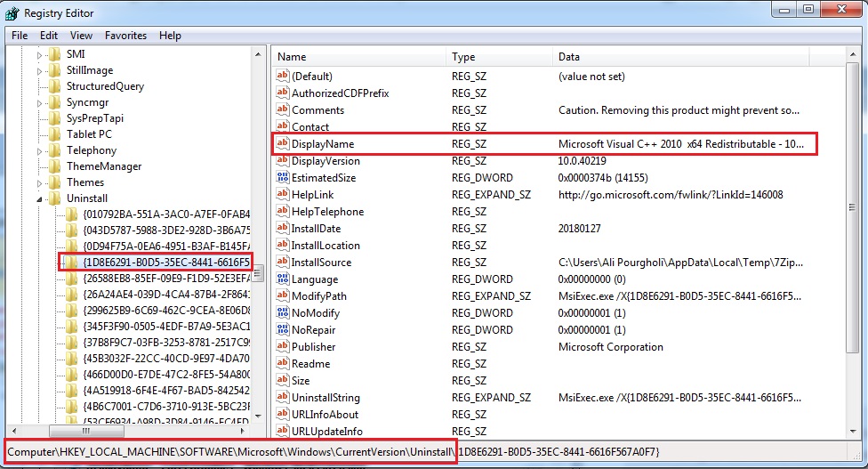The width and height of the screenshot is (868, 469).
Task: Click the folder icon beside Telephony
Action: tap(55, 150)
